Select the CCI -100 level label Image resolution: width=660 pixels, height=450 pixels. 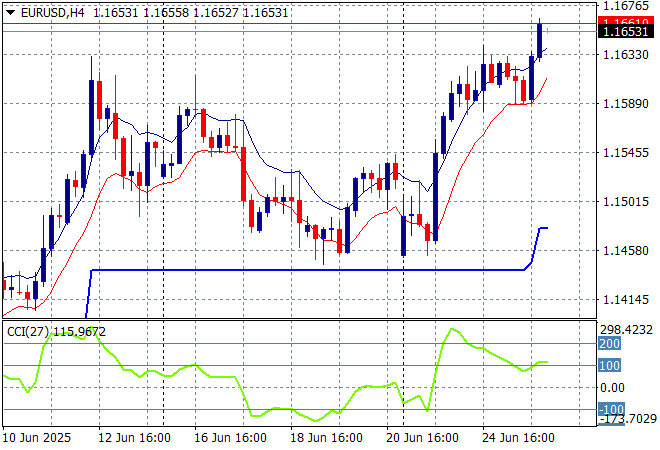[x=611, y=409]
